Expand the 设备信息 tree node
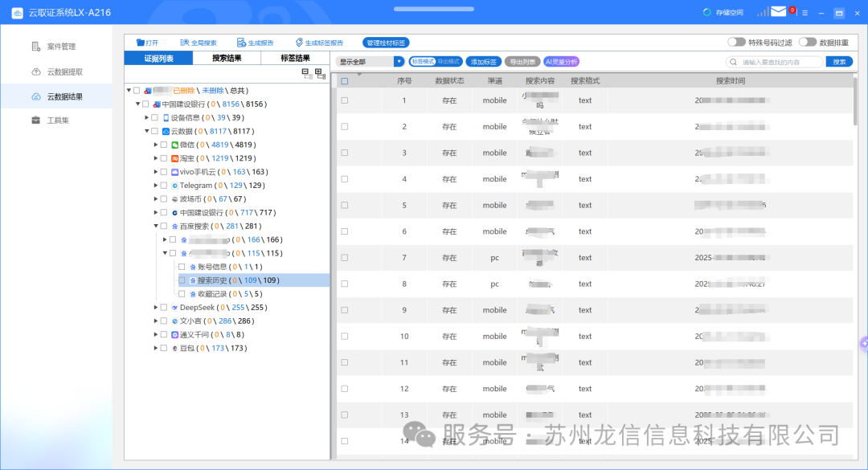 147,118
